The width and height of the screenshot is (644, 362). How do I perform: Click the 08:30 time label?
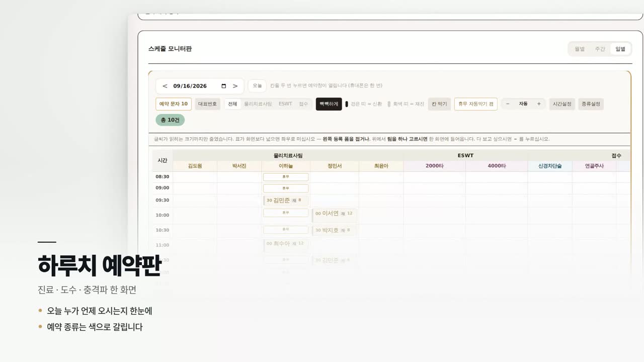[x=162, y=177]
